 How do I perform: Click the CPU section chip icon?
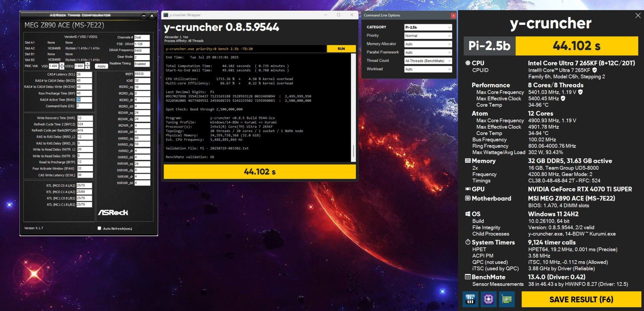pos(468,63)
